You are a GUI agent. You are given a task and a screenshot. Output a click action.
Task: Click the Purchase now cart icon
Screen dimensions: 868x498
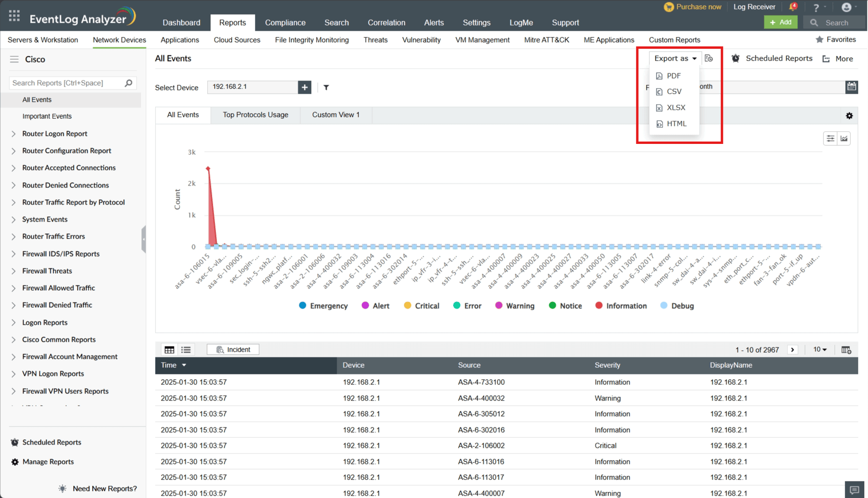click(668, 7)
